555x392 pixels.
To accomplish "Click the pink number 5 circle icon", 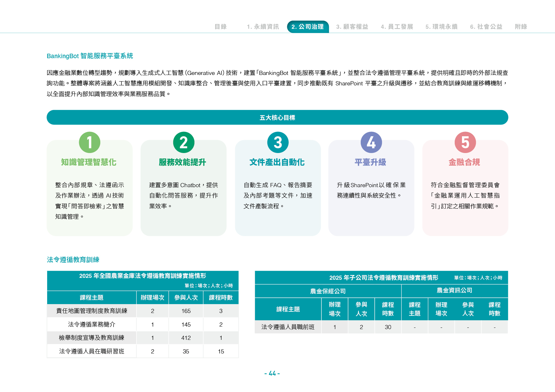I will click(x=465, y=142).
